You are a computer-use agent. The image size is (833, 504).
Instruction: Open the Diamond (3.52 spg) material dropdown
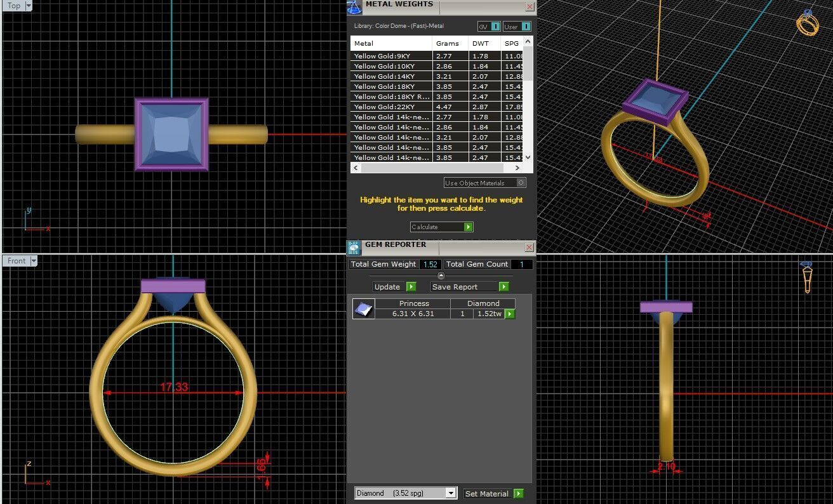coord(451,493)
